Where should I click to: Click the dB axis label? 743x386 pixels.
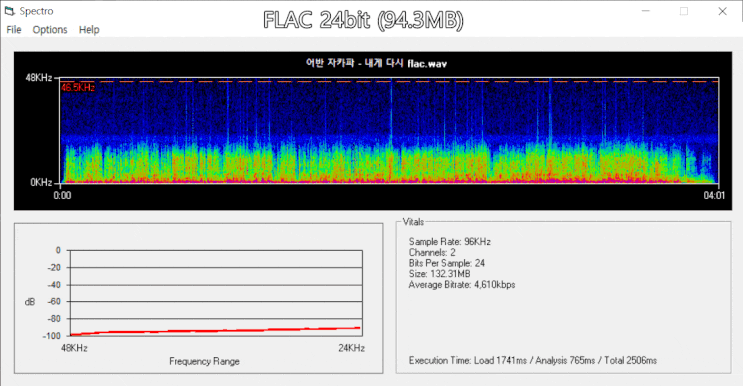(x=29, y=302)
